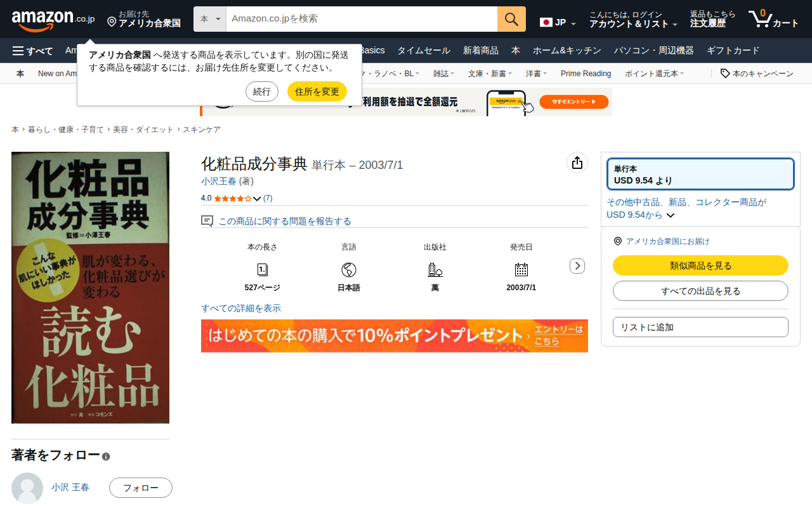Open パソコン・周辺機器 in the navigation bar
The height and width of the screenshot is (508, 812).
(654, 51)
